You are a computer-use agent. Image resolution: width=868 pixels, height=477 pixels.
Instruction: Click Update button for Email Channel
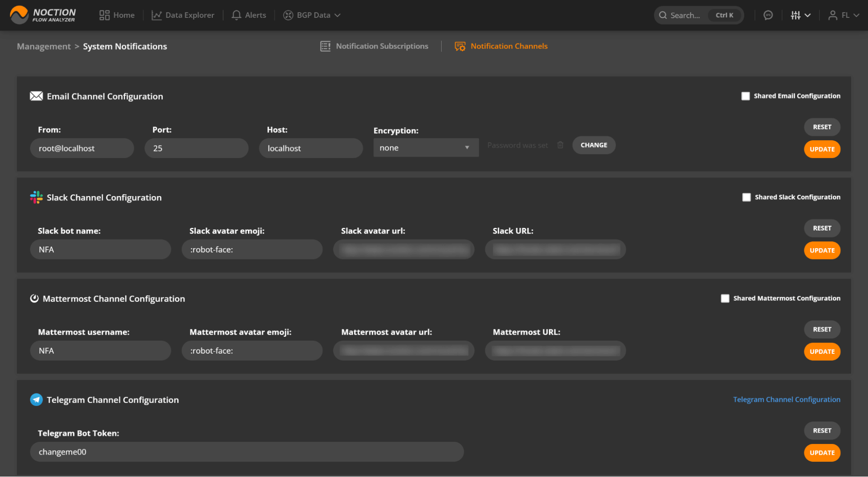tap(822, 148)
